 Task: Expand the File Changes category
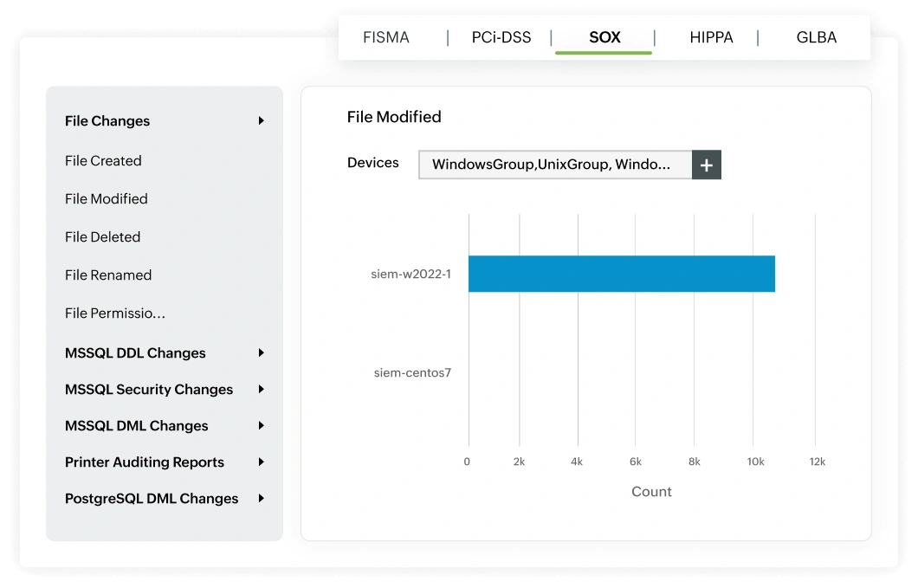pos(107,121)
